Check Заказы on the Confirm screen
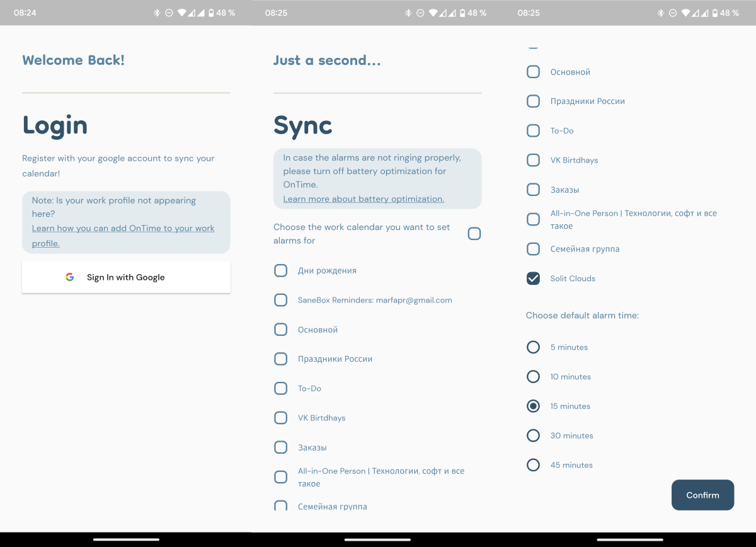The width and height of the screenshot is (756, 547). (534, 190)
